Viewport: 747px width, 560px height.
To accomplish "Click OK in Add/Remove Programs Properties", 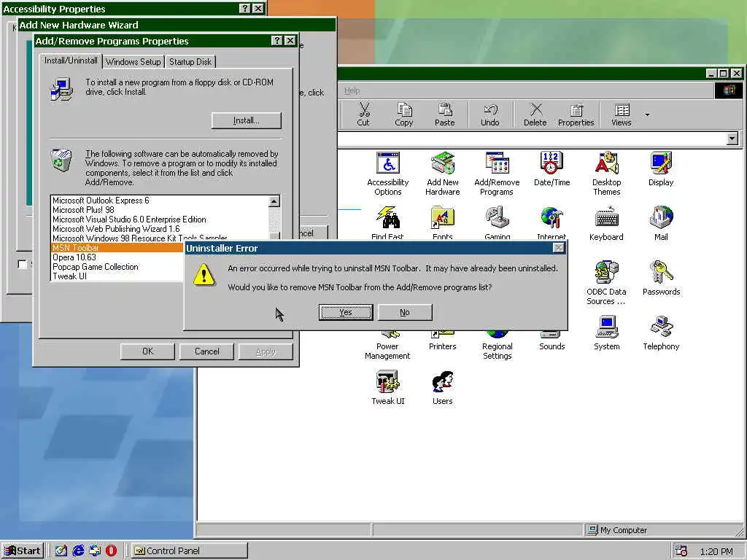I will click(147, 351).
